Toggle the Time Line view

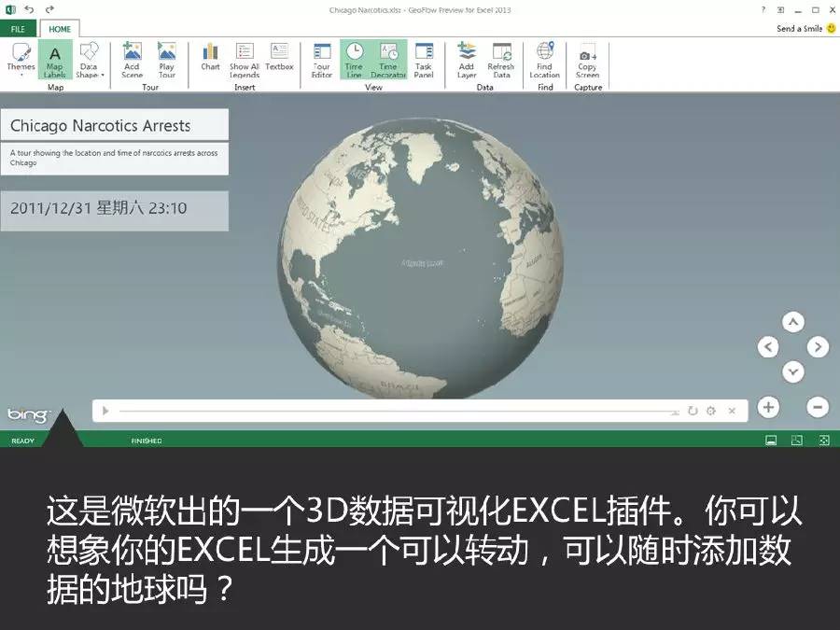click(x=354, y=59)
